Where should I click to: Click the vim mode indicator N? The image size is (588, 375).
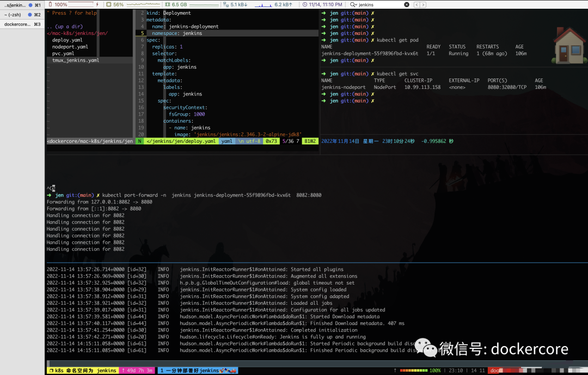tap(139, 141)
